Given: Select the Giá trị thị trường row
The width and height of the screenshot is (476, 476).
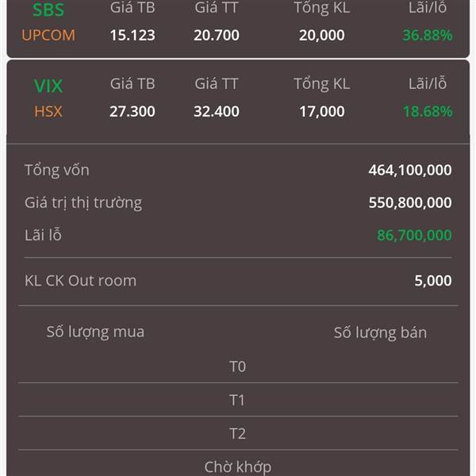Looking at the screenshot, I should (x=238, y=203).
